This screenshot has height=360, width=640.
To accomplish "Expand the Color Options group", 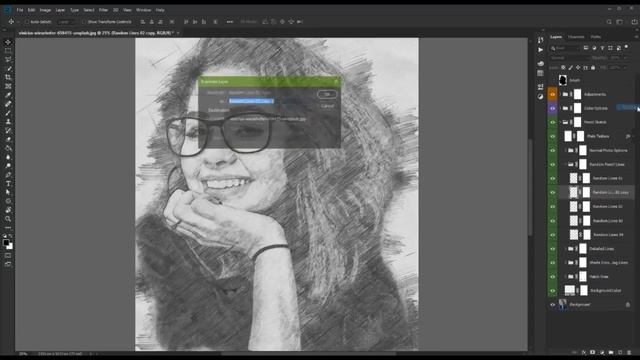I will pyautogui.click(x=560, y=108).
